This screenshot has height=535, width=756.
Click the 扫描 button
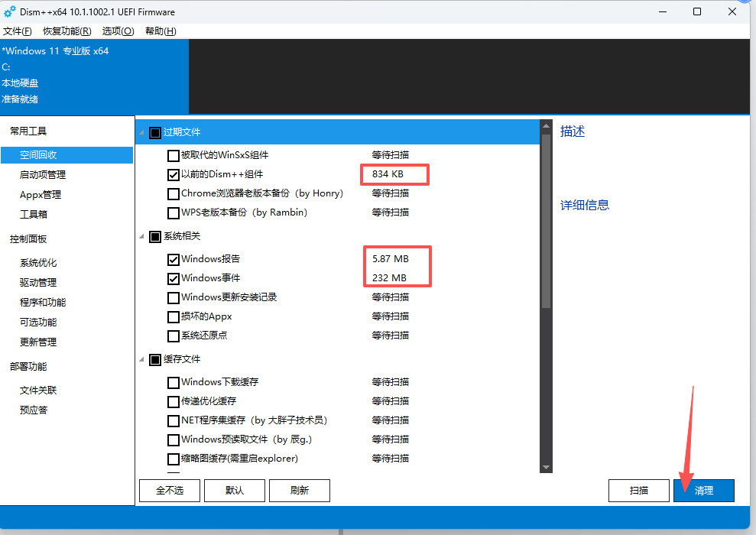[639, 491]
